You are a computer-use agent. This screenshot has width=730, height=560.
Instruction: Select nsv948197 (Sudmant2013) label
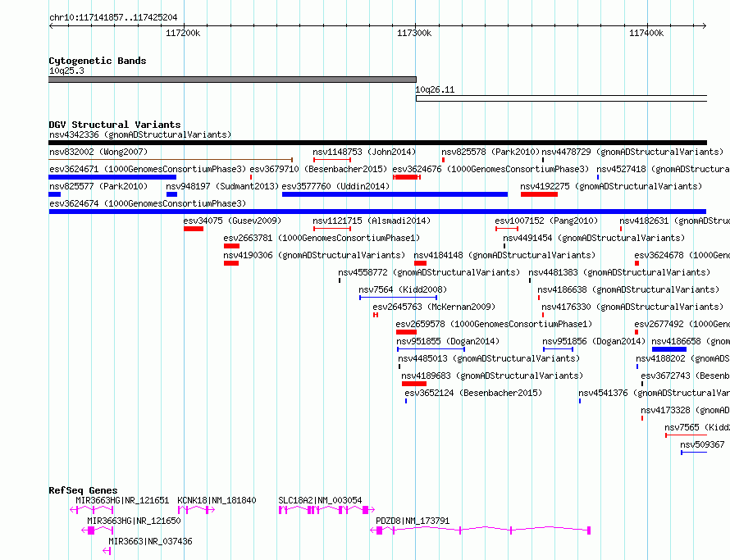point(222,187)
